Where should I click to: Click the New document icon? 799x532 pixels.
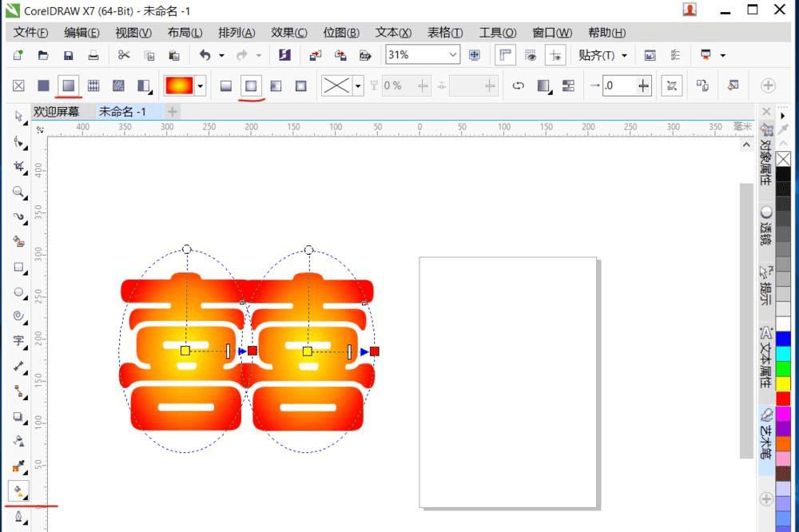[18, 55]
